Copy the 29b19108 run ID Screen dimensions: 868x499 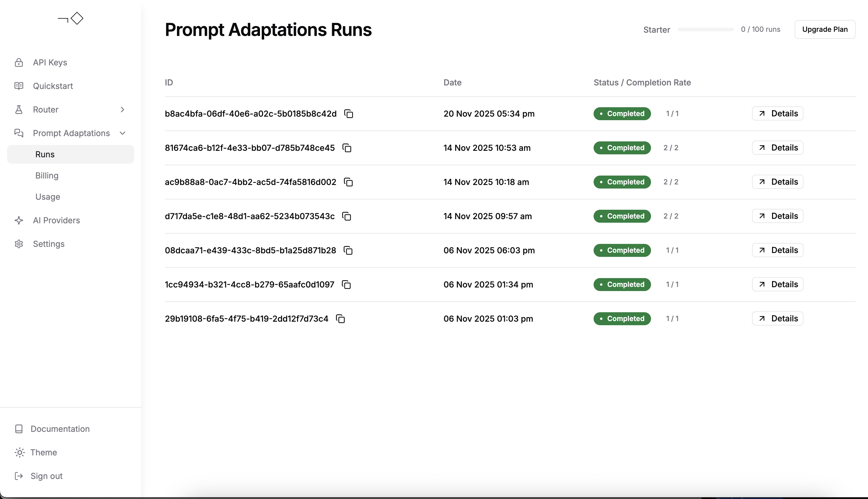point(340,319)
